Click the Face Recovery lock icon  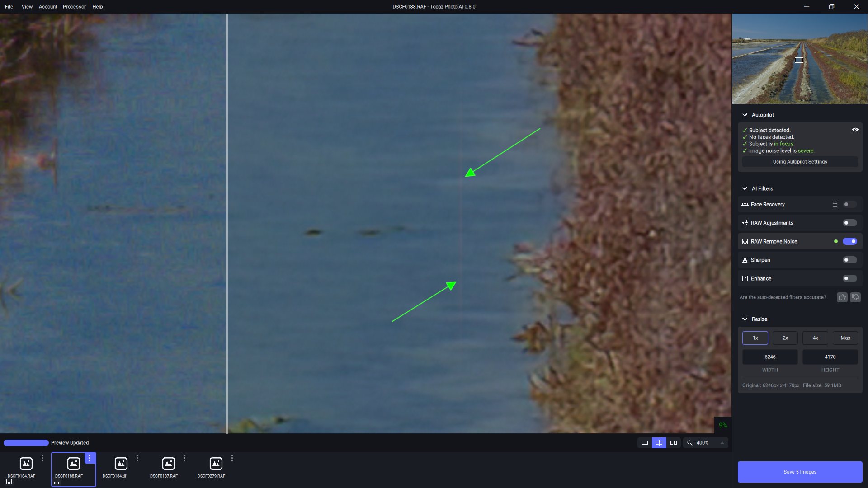point(835,204)
